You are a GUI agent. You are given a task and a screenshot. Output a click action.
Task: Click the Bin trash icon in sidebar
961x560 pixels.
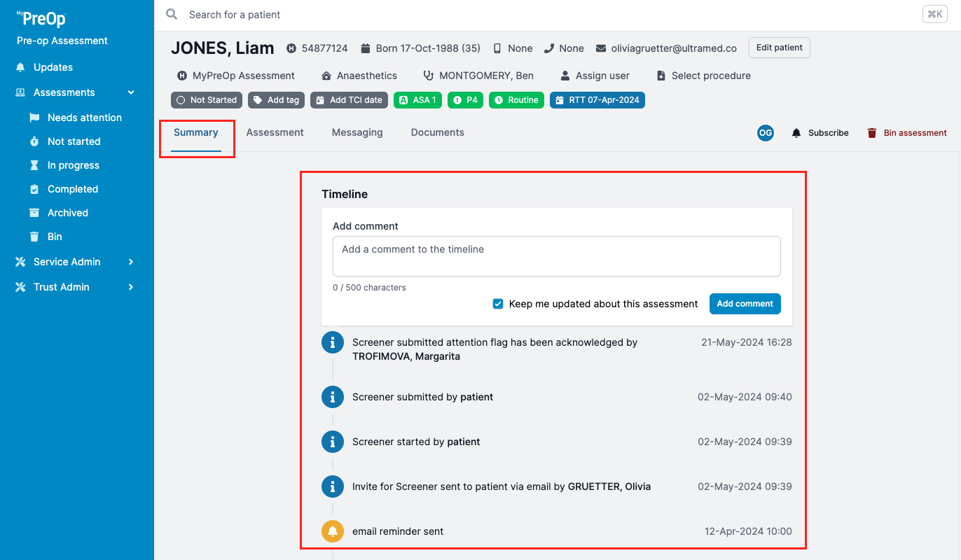coord(34,237)
